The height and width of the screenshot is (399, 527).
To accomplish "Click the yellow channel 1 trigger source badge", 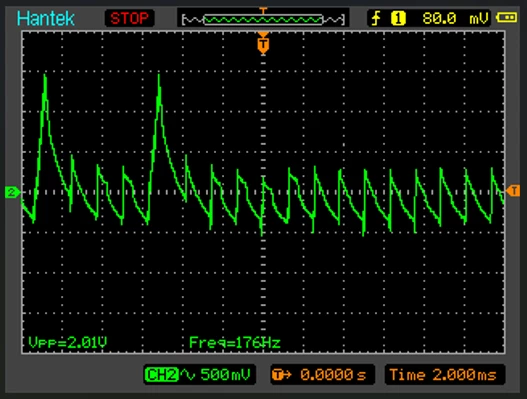I will point(398,18).
